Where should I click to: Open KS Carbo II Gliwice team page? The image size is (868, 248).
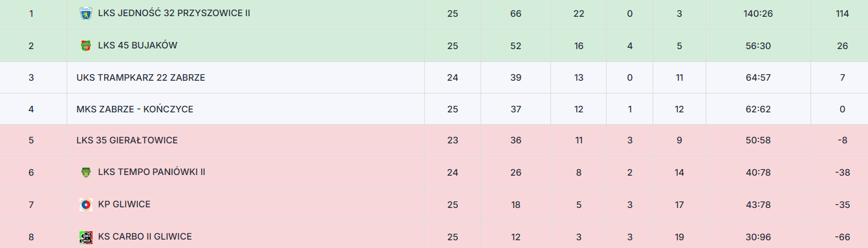coord(145,237)
